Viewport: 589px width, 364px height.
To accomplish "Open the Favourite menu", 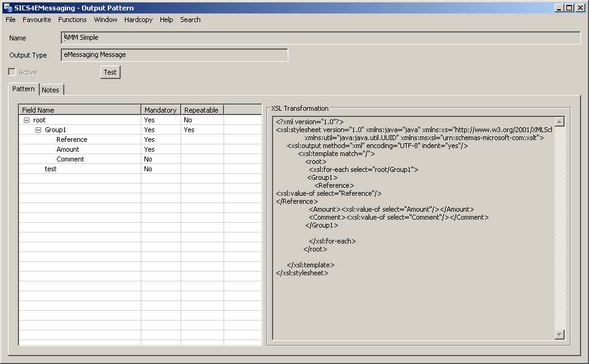I will point(37,20).
